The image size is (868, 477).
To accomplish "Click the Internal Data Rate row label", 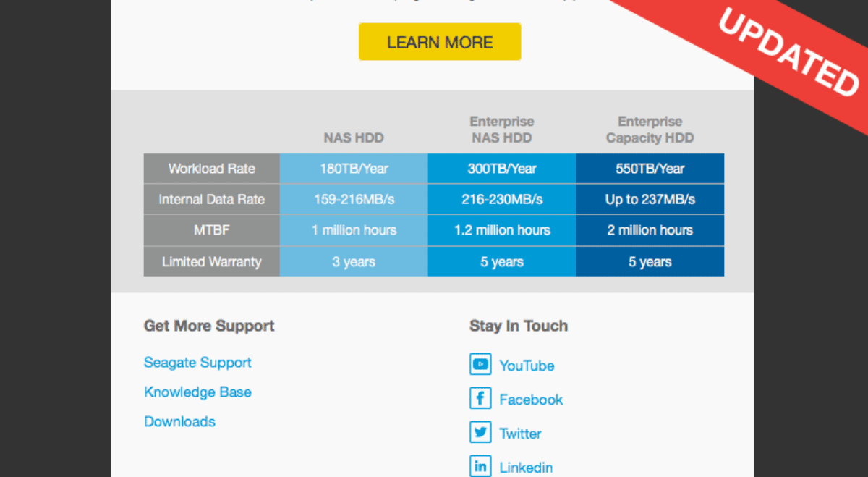I will point(212,199).
